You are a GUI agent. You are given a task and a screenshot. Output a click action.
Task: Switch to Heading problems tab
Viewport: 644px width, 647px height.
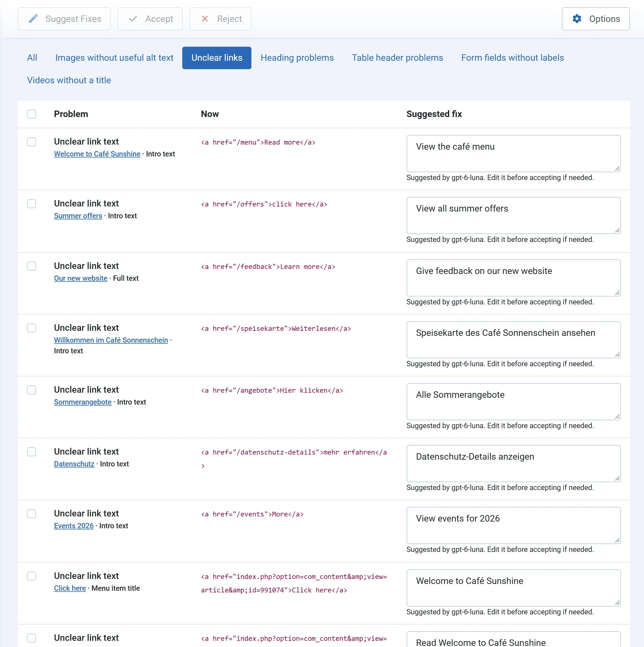(297, 58)
